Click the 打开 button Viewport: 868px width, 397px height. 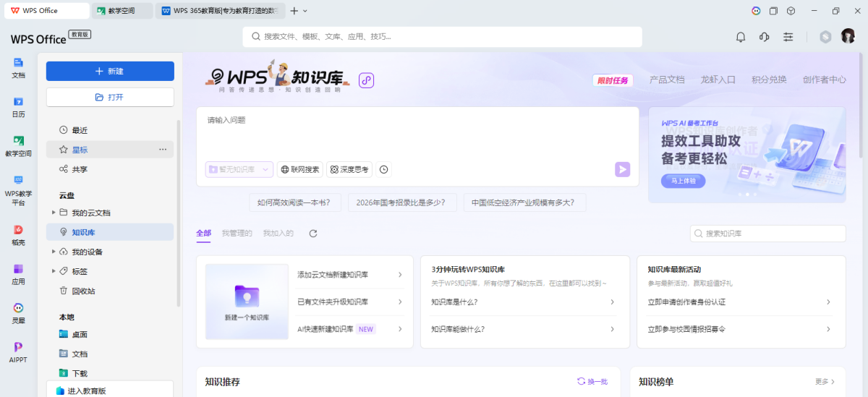[x=110, y=97]
